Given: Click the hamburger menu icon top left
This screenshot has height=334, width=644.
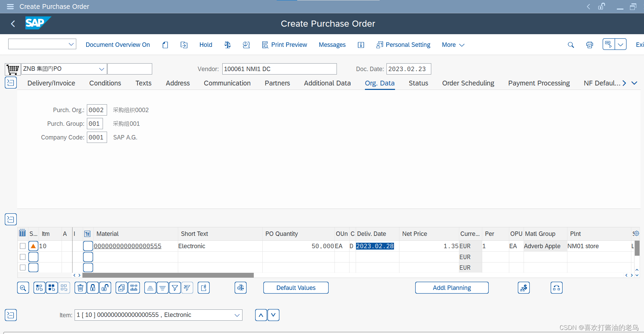Looking at the screenshot, I should point(10,6).
